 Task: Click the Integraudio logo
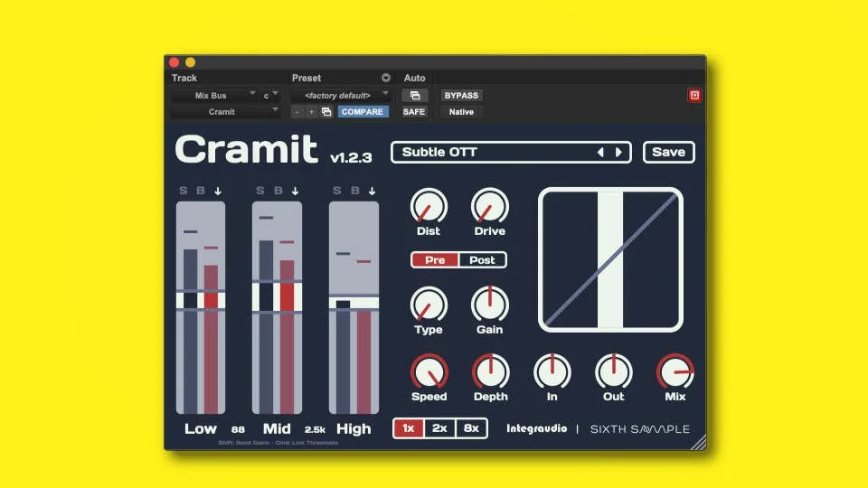[x=536, y=428]
